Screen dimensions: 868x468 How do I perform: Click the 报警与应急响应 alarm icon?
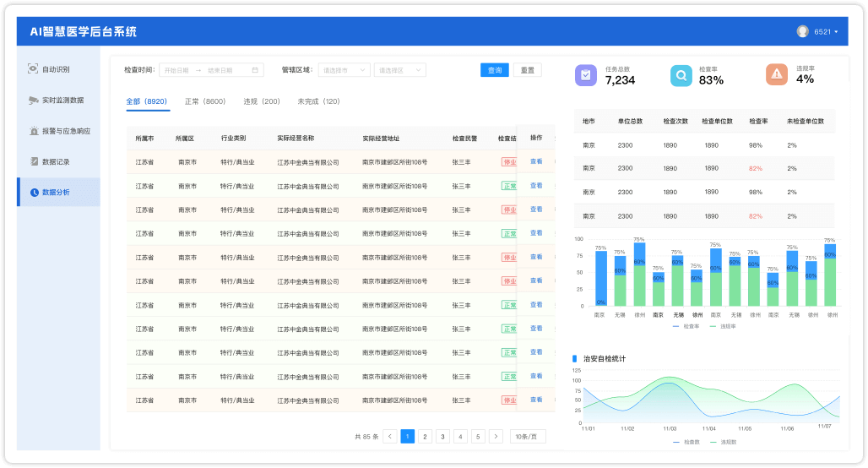34,131
